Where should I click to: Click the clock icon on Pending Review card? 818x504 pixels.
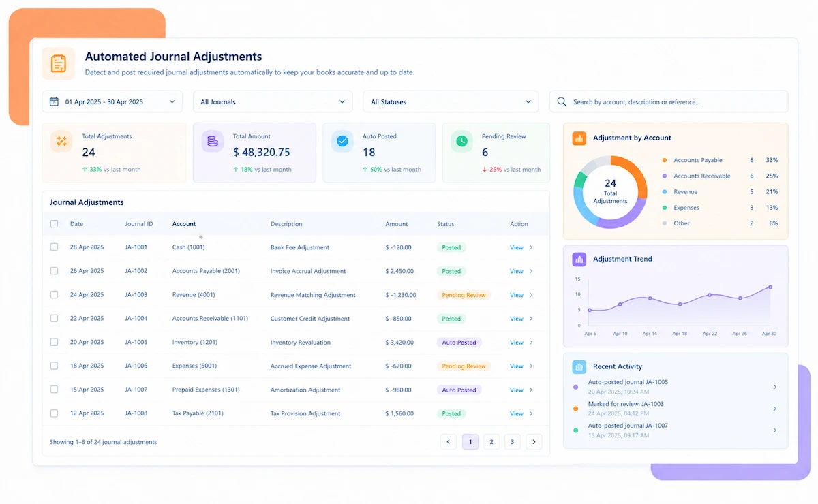461,142
